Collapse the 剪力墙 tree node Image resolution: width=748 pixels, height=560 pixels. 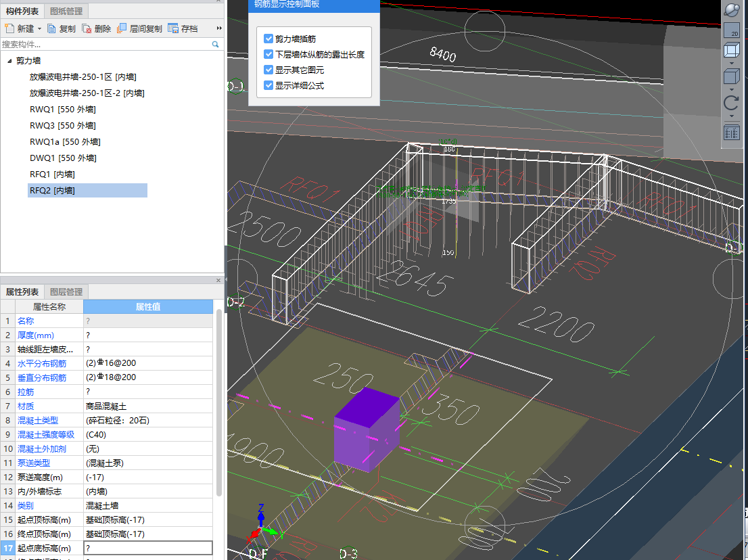9,61
